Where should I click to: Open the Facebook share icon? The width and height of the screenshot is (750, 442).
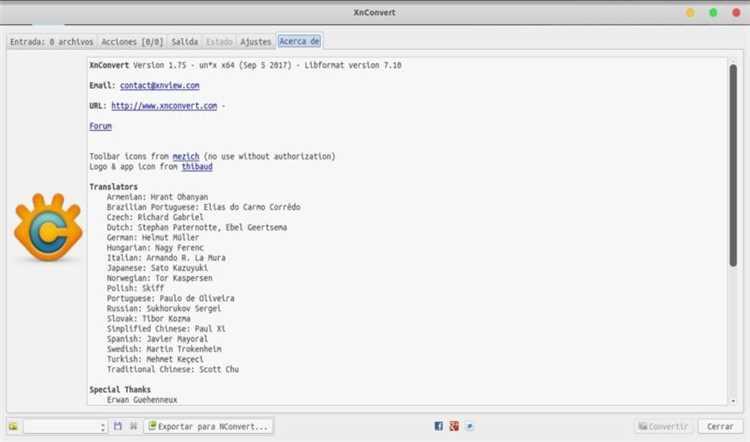point(438,426)
